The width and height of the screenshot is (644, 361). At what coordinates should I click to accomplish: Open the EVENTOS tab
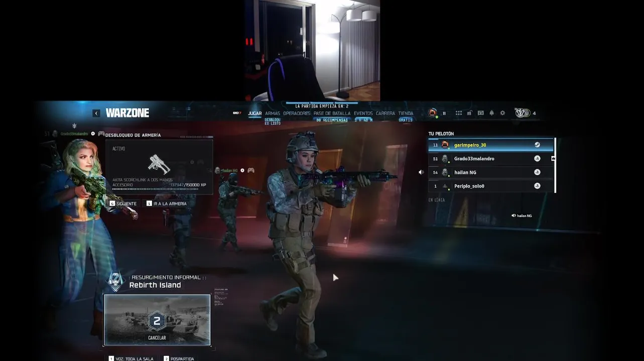[x=363, y=113]
